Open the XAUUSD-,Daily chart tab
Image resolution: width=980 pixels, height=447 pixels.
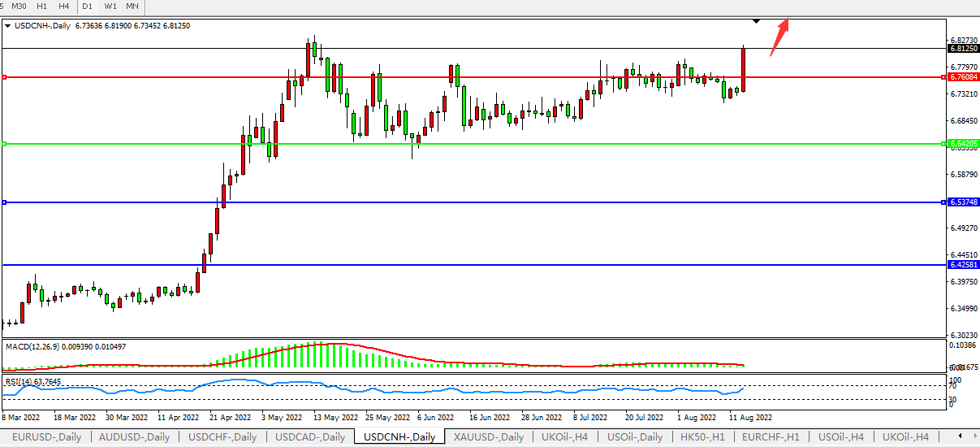pyautogui.click(x=487, y=437)
